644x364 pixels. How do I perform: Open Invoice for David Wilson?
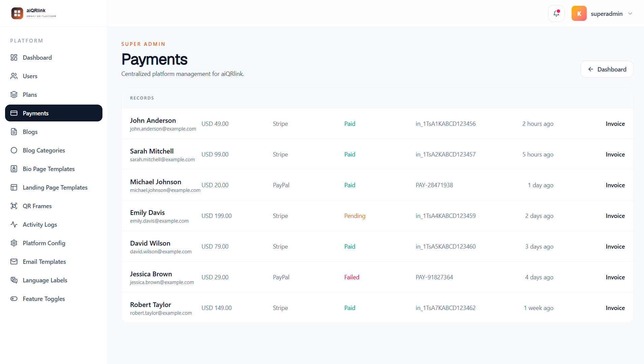point(615,247)
